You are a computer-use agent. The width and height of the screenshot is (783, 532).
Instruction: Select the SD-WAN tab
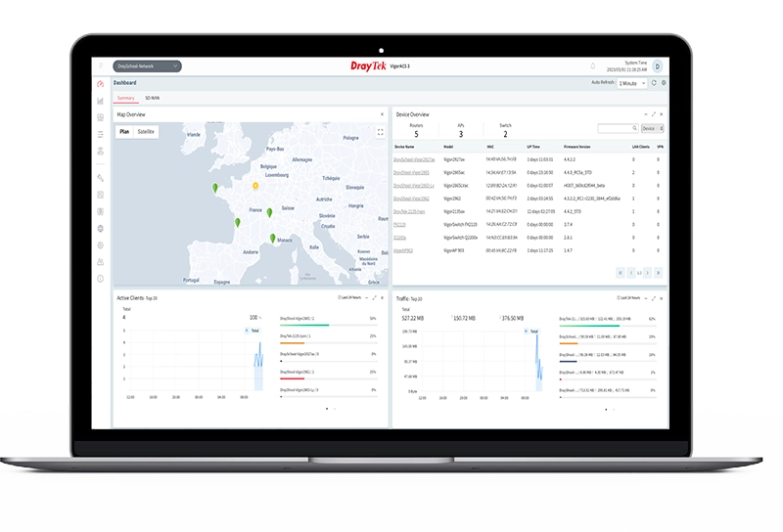(x=153, y=98)
